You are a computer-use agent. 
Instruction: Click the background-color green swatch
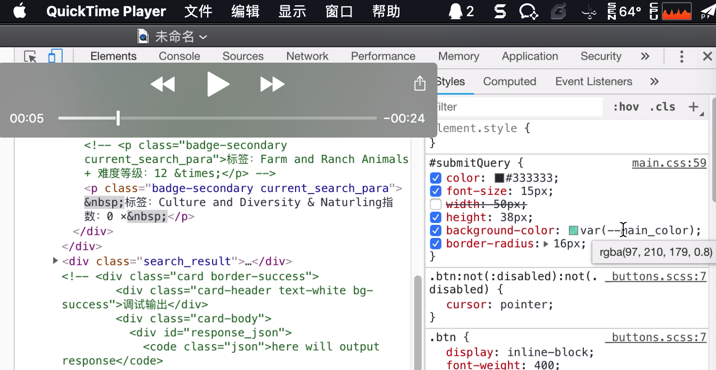(574, 230)
